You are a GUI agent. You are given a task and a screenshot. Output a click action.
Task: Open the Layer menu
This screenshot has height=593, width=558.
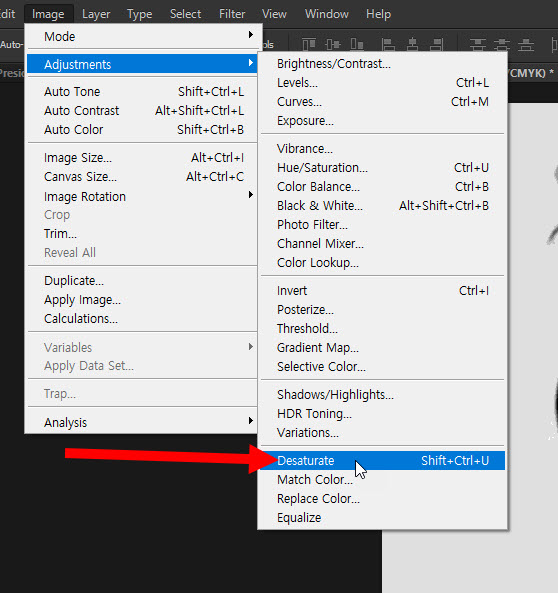pos(96,14)
